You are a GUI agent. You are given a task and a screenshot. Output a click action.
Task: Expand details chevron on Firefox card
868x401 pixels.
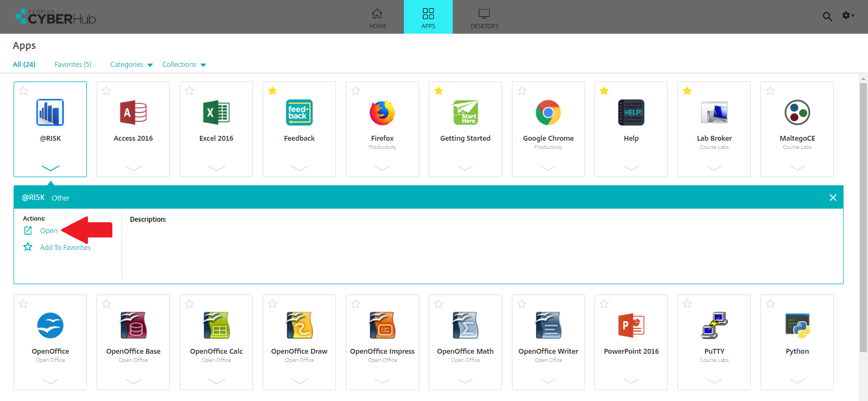[x=382, y=168]
